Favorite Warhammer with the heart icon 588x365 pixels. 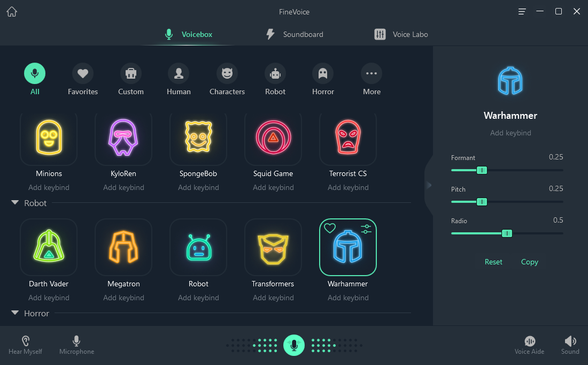tap(330, 228)
